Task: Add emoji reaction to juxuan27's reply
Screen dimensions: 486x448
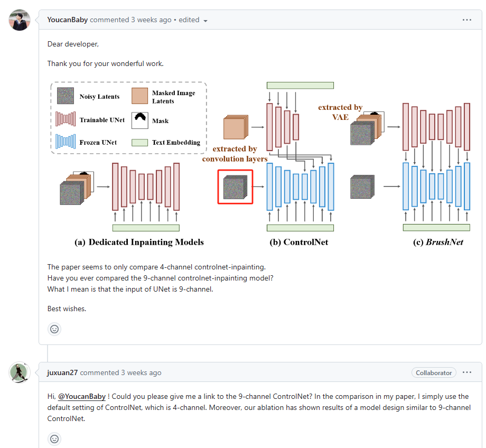Action: [x=54, y=439]
